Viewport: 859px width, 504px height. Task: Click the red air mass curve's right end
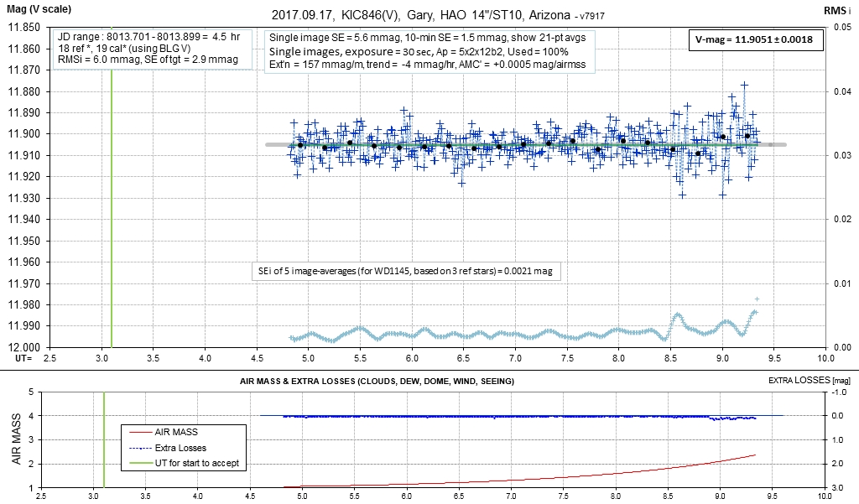[x=755, y=455]
